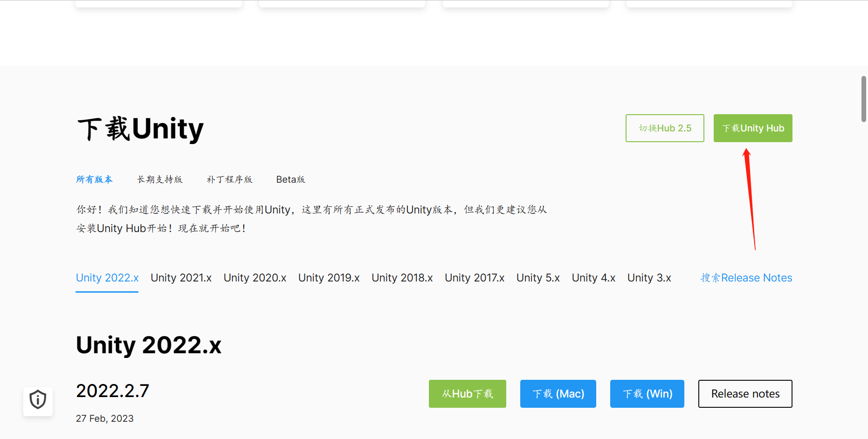Click the 下载Unity Hub green button
Image resolution: width=868 pixels, height=439 pixels.
[753, 128]
